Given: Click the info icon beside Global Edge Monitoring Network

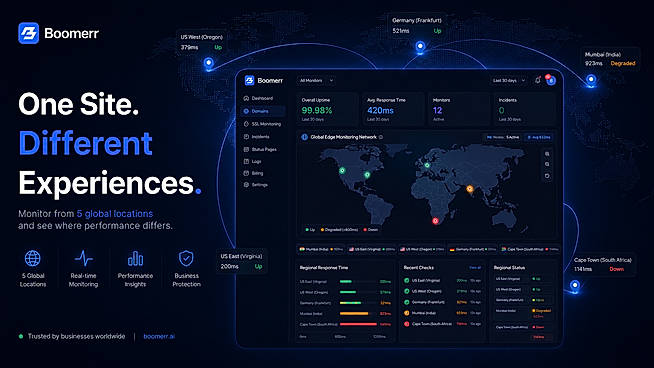Looking at the screenshot, I should click(381, 137).
